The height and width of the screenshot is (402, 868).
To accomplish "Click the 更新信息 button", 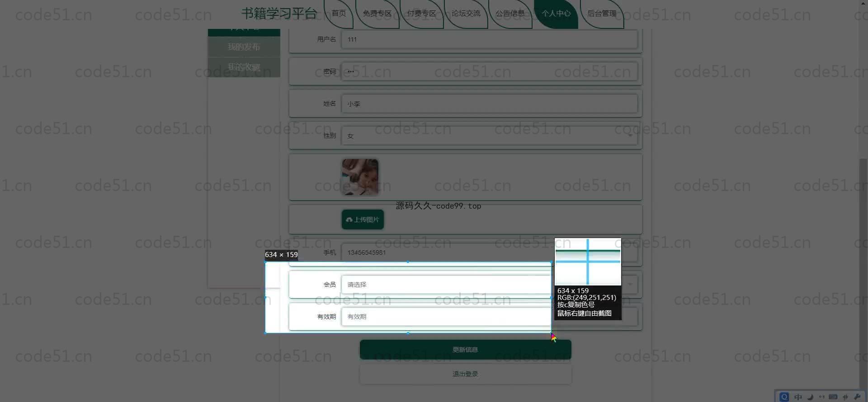I will point(466,350).
